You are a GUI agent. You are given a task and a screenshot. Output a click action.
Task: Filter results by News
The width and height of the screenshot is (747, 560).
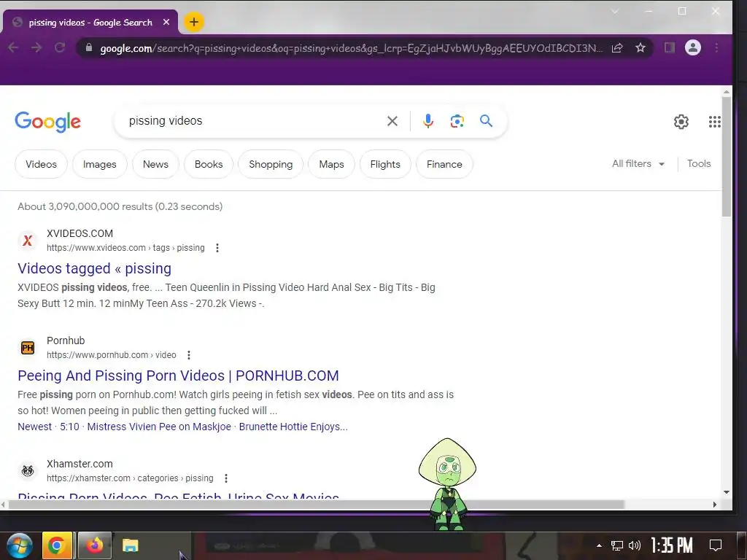coord(155,164)
